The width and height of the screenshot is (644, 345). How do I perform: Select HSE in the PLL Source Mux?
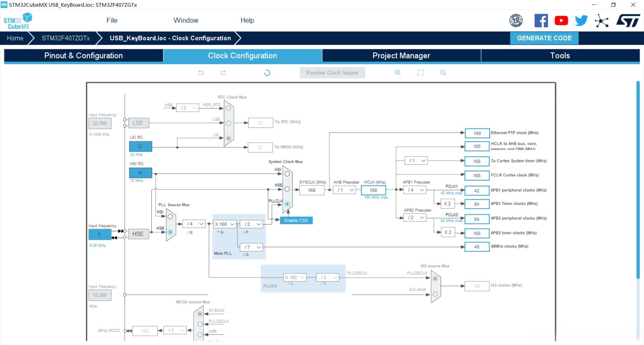[170, 232]
